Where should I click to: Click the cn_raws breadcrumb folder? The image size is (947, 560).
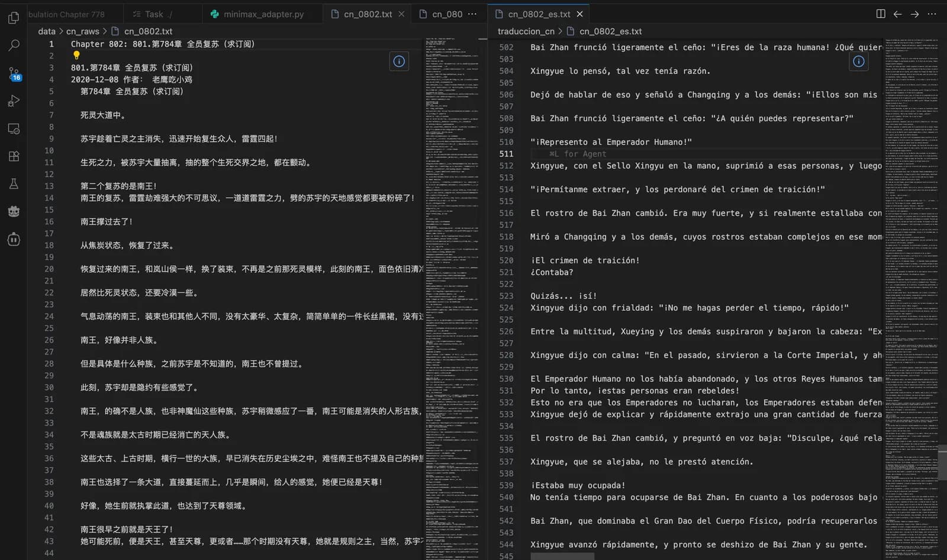tap(82, 31)
